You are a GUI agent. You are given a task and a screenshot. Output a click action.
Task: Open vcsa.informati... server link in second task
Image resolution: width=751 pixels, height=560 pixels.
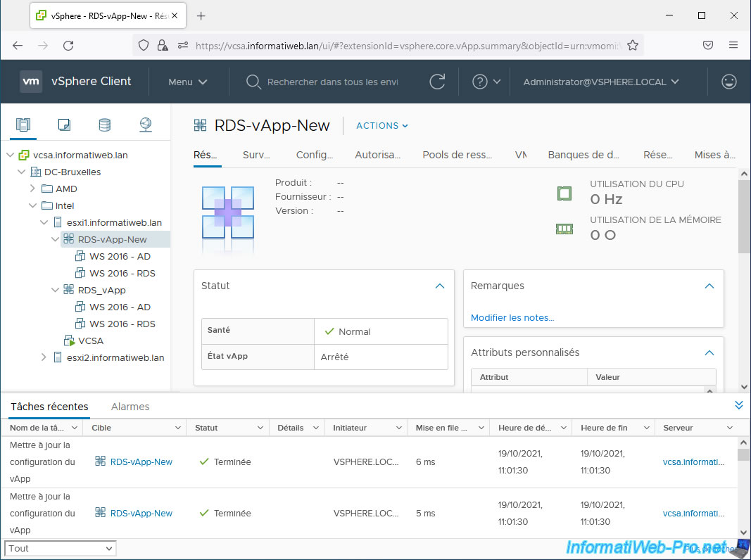point(693,513)
